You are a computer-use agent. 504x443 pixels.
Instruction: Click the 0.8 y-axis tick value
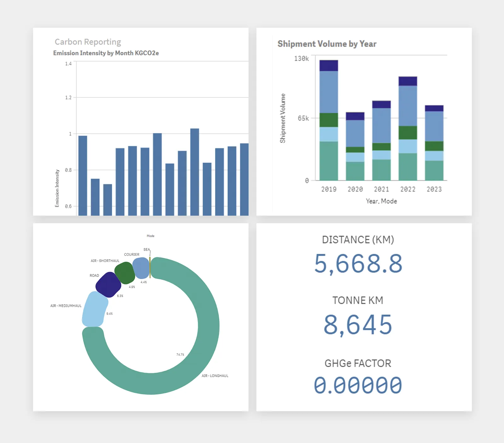68,170
